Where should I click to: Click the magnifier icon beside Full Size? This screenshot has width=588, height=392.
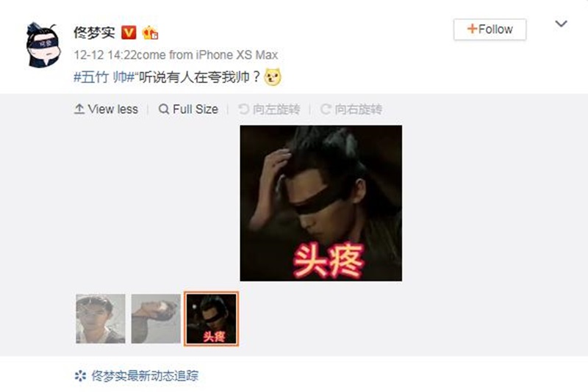pyautogui.click(x=163, y=109)
